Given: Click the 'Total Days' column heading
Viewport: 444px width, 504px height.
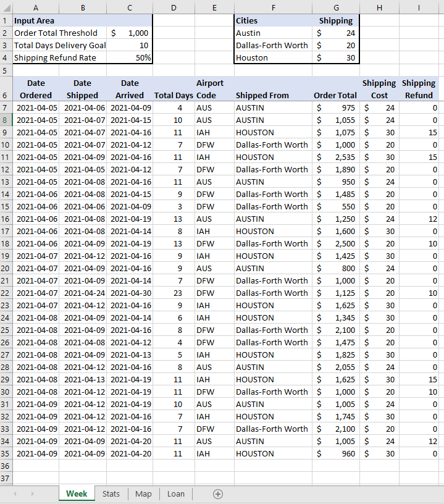Looking at the screenshot, I should tap(174, 89).
